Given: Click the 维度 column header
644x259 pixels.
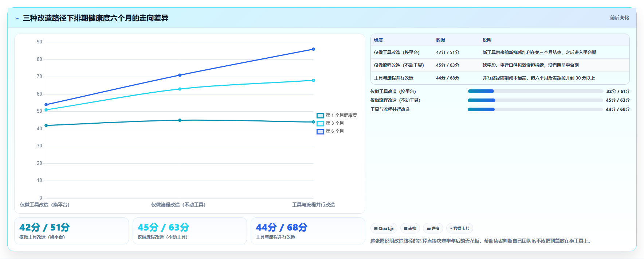Looking at the screenshot, I should [378, 40].
